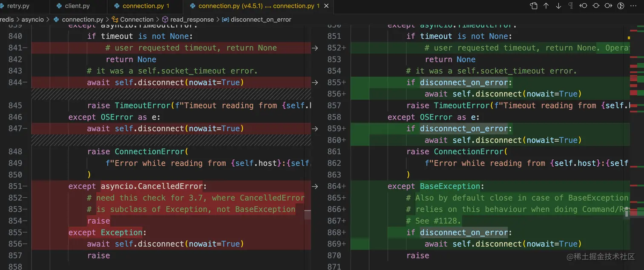Toggle whitespace trimming pilcrow icon
The width and height of the screenshot is (644, 270).
pyautogui.click(x=571, y=6)
